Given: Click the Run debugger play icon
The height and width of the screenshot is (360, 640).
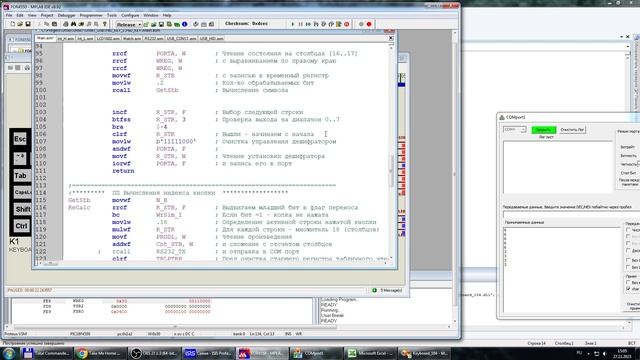Looking at the screenshot, I should [293, 24].
